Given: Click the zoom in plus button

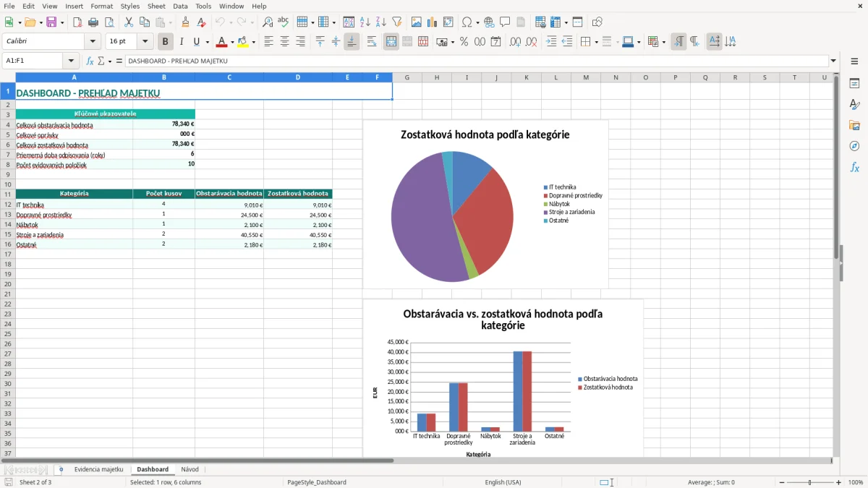Looking at the screenshot, I should click(838, 482).
